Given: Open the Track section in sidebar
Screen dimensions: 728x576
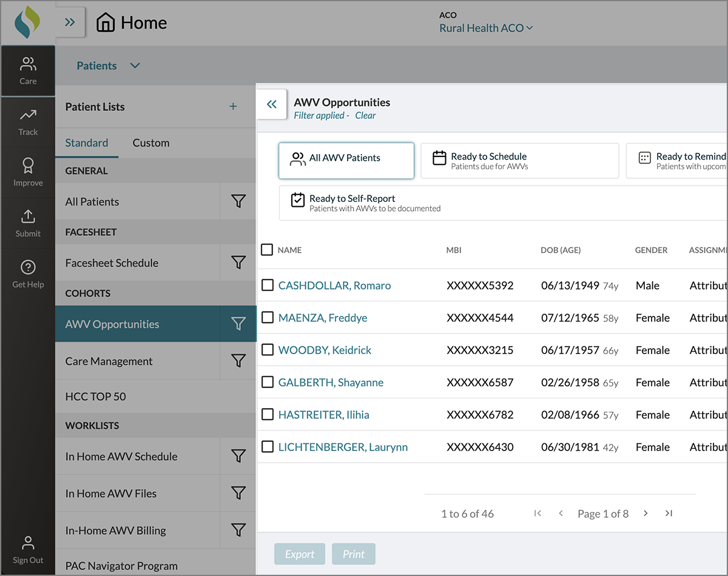Looking at the screenshot, I should 28,122.
